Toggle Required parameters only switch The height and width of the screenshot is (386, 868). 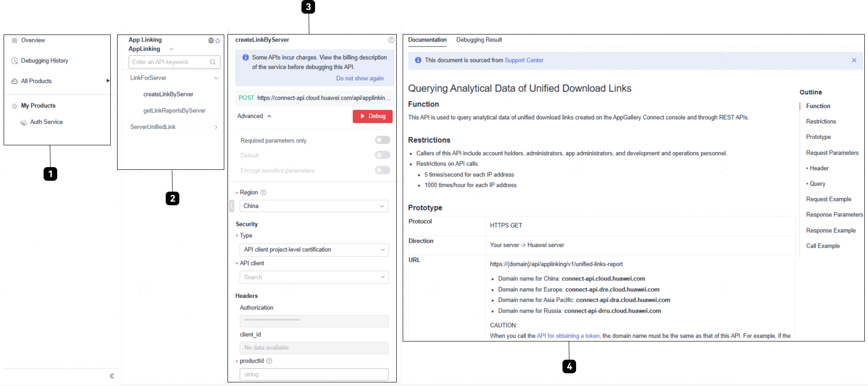point(383,140)
